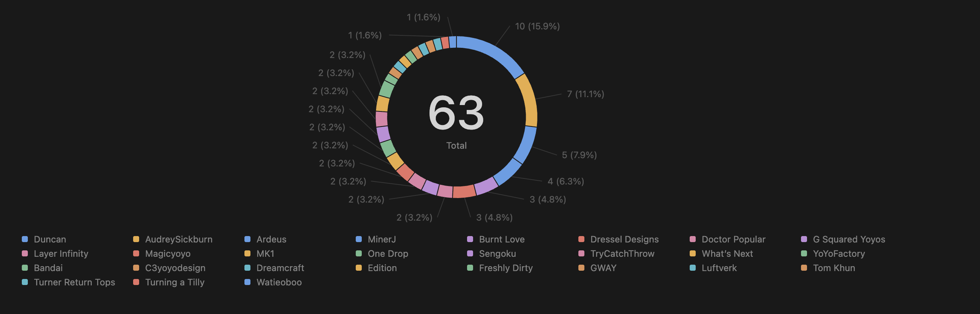Select the "7 (11.1%)" data label

pyautogui.click(x=585, y=94)
